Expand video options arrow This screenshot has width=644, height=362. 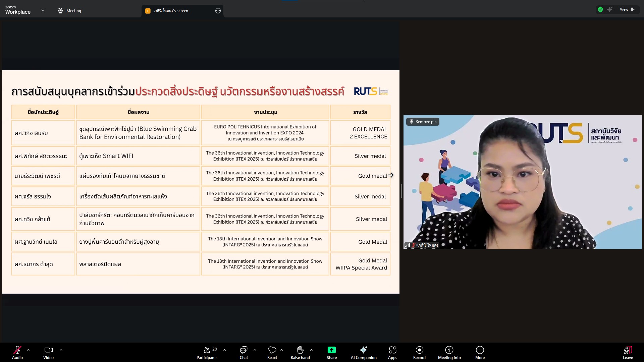61,350
